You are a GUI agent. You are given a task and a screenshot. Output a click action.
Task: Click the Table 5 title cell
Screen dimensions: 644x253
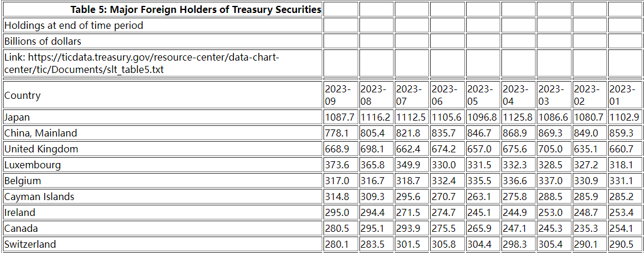(196, 9)
